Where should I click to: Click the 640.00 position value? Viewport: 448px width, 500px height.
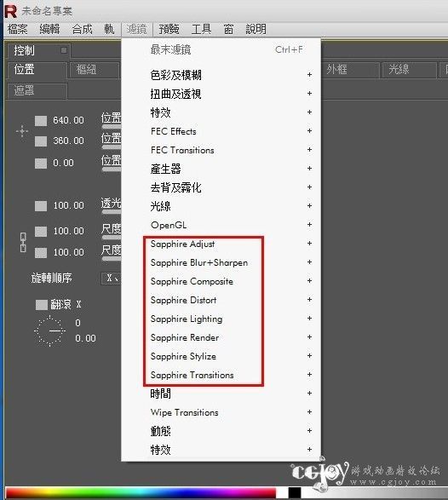click(x=68, y=121)
